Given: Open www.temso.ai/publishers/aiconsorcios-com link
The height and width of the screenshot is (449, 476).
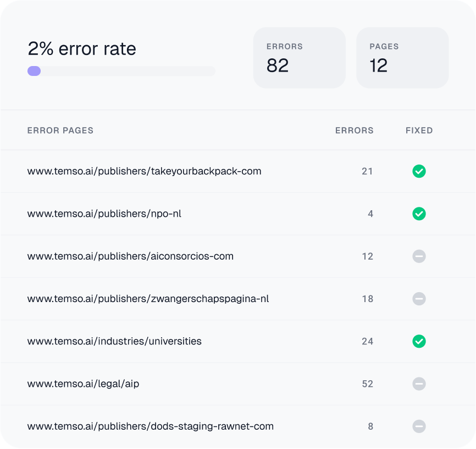Looking at the screenshot, I should tap(130, 256).
